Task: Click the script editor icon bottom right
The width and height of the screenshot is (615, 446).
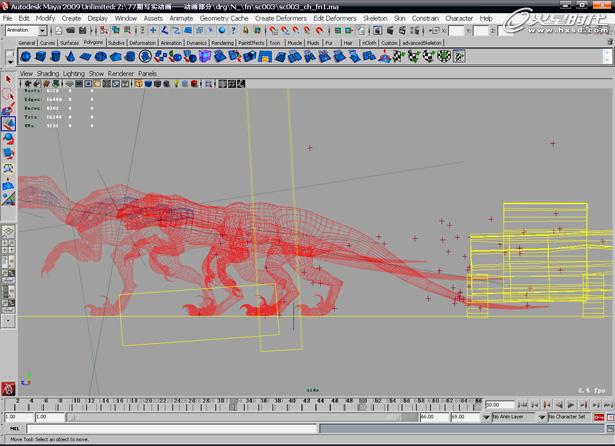Action: [x=610, y=429]
